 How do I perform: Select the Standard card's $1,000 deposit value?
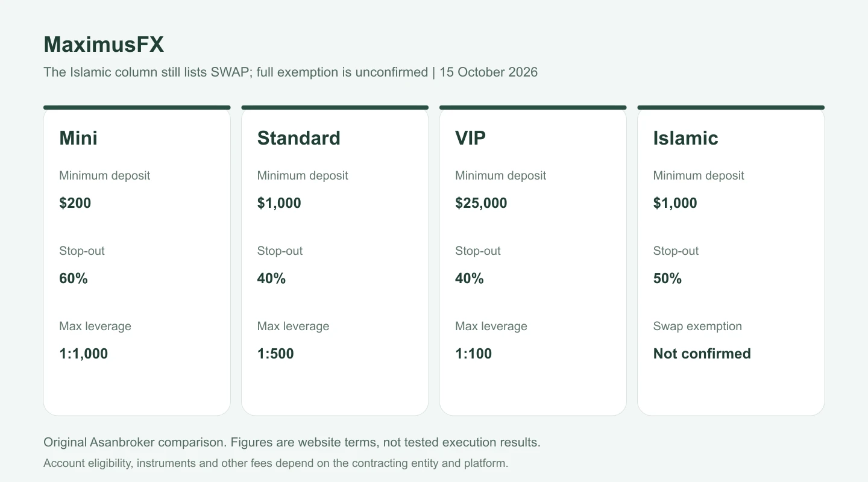tap(279, 203)
